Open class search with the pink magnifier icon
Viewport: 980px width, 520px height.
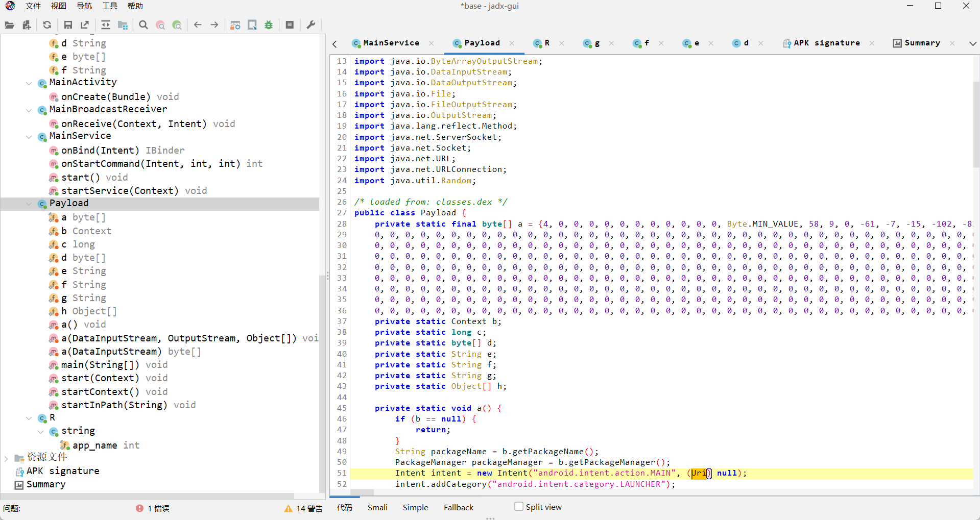[x=160, y=25]
